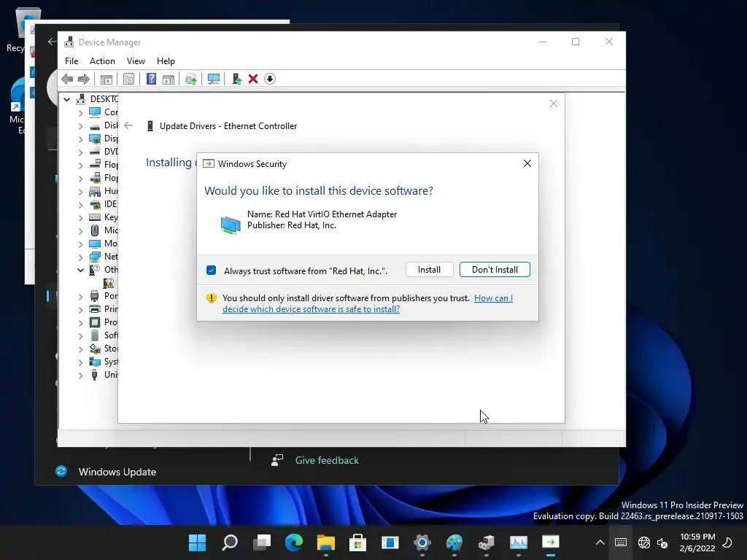Switch to Windows Security green-arrow taskbar icon
747x560 pixels.
click(x=550, y=542)
